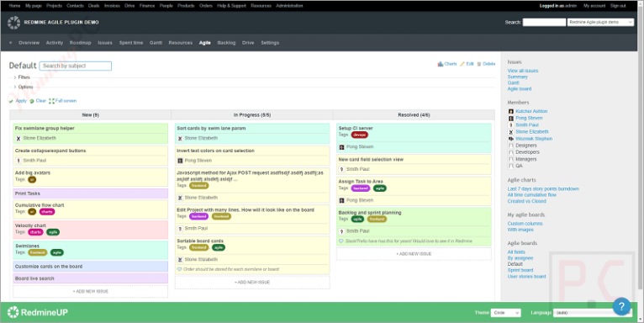Screen dimensions: 644x323
Task: Open My account in the top bar
Action: tap(594, 6)
